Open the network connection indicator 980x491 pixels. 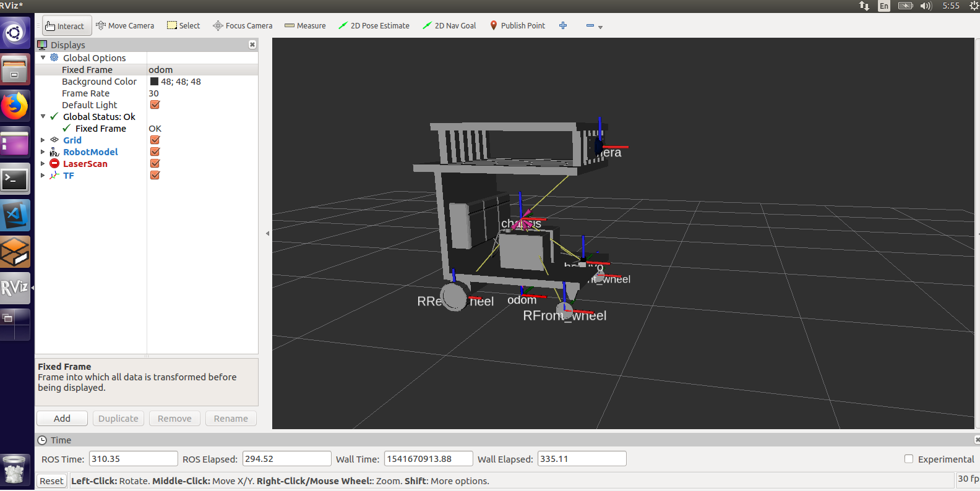864,6
